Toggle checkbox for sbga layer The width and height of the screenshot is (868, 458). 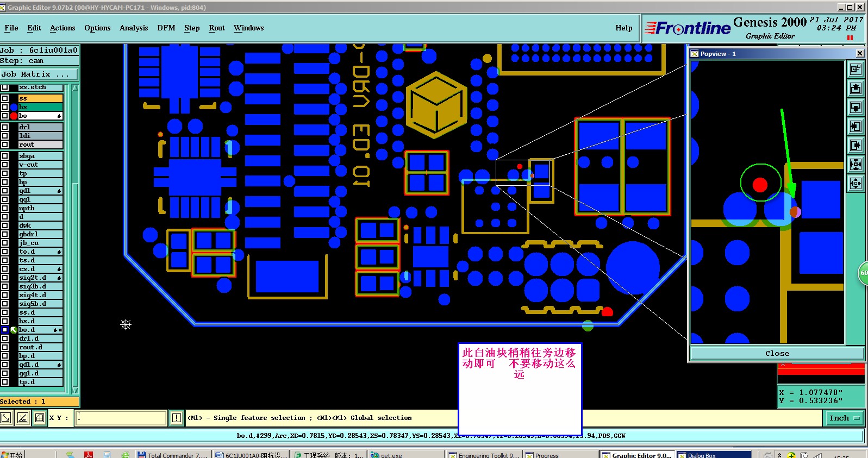click(x=5, y=156)
